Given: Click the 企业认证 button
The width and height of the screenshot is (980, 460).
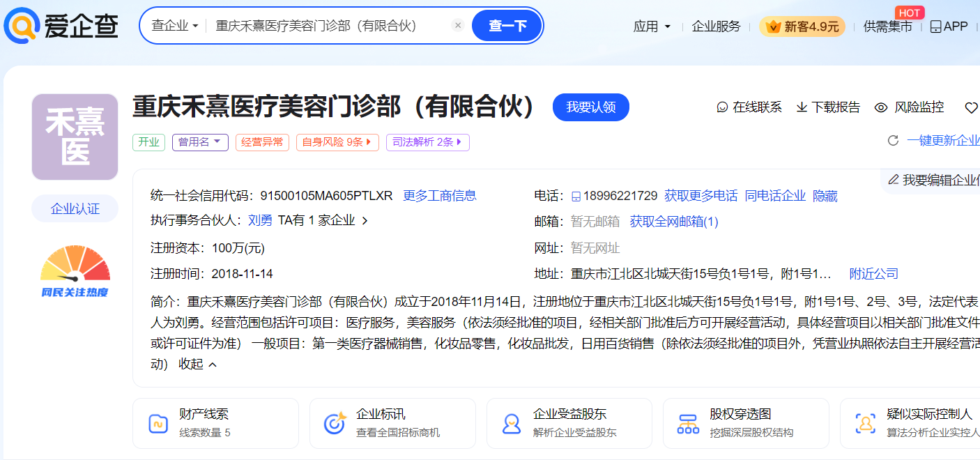Looking at the screenshot, I should click(75, 208).
